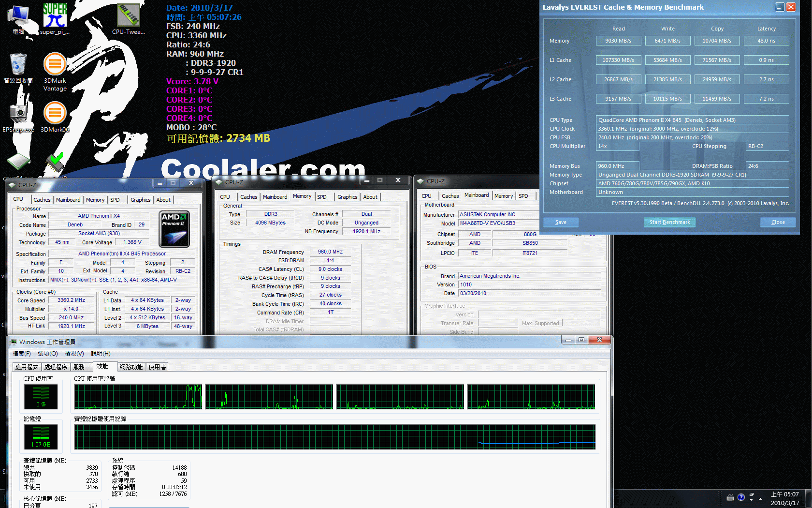Click L3 Cache Copy value 11459 MB/s
Screen dimensions: 812x508
click(717, 99)
